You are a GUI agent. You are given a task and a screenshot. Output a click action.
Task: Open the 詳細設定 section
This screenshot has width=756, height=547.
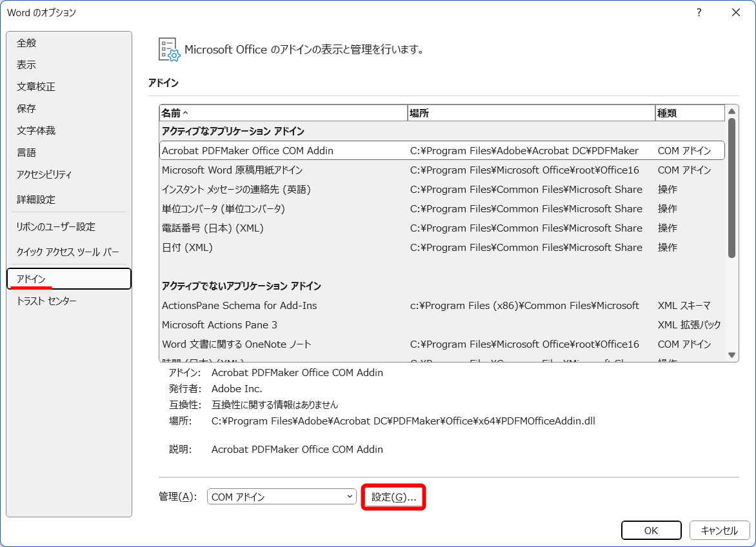coord(37,200)
